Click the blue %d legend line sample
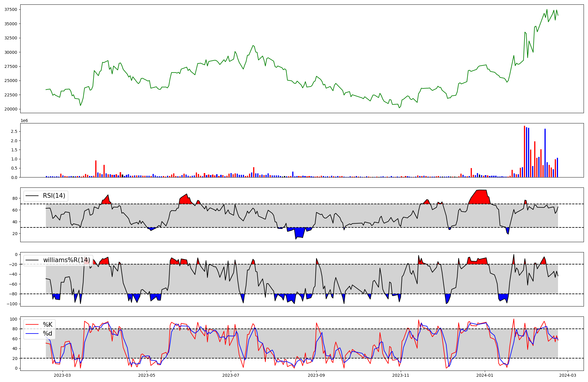The width and height of the screenshot is (588, 382). click(32, 334)
